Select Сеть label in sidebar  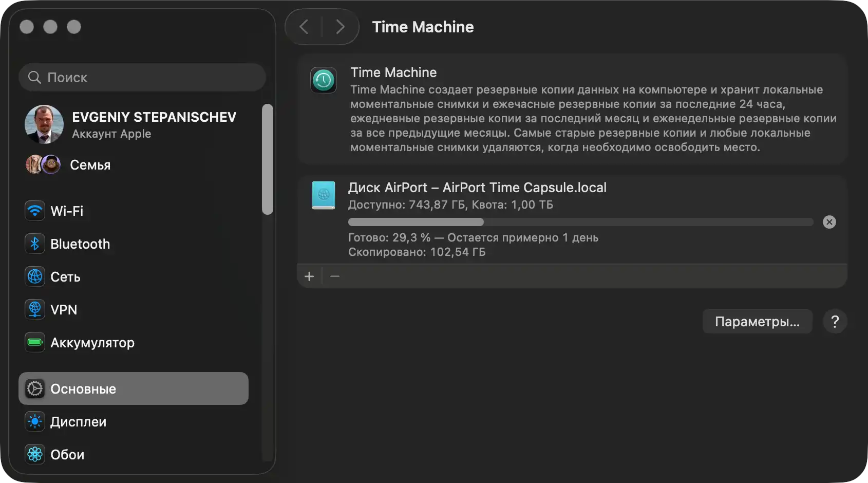tap(65, 276)
